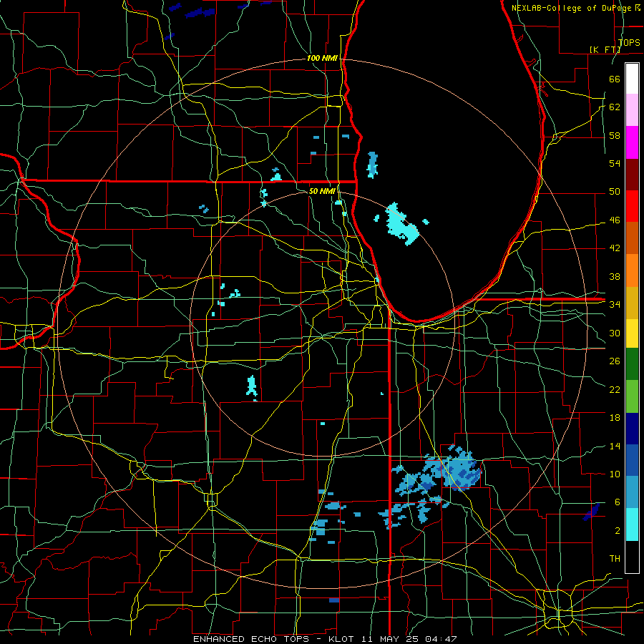Click the "100 NMI" range ring label
The image size is (644, 644).
[x=322, y=59]
